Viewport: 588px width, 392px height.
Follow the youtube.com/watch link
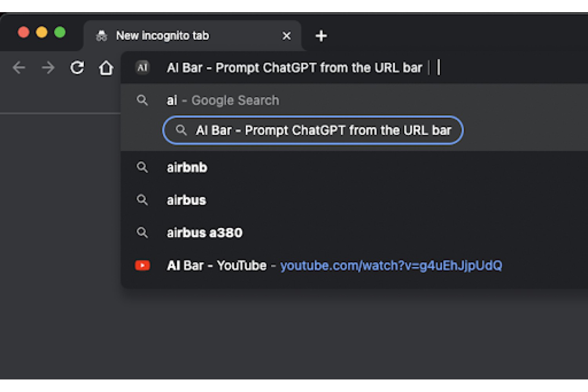391,266
